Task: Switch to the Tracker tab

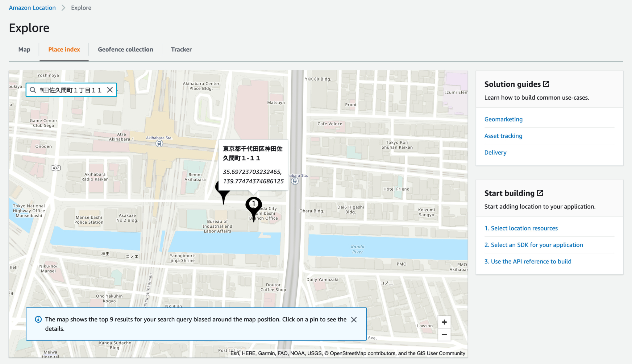Action: [x=181, y=49]
